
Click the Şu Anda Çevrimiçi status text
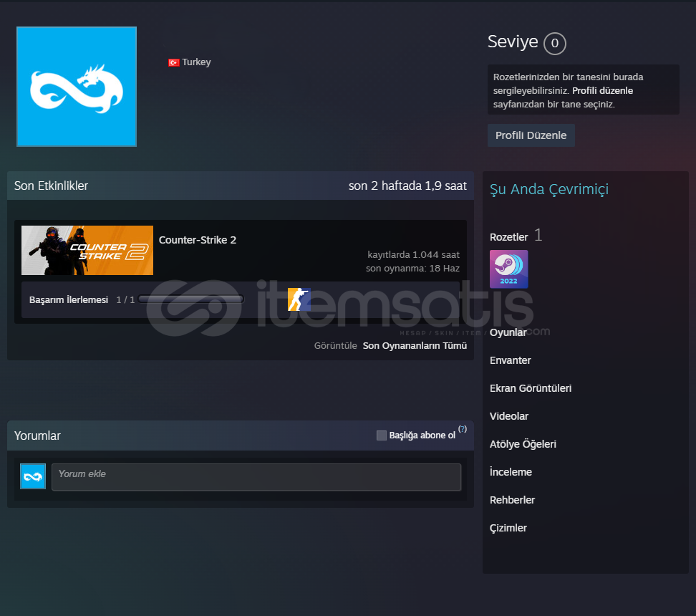click(x=549, y=190)
